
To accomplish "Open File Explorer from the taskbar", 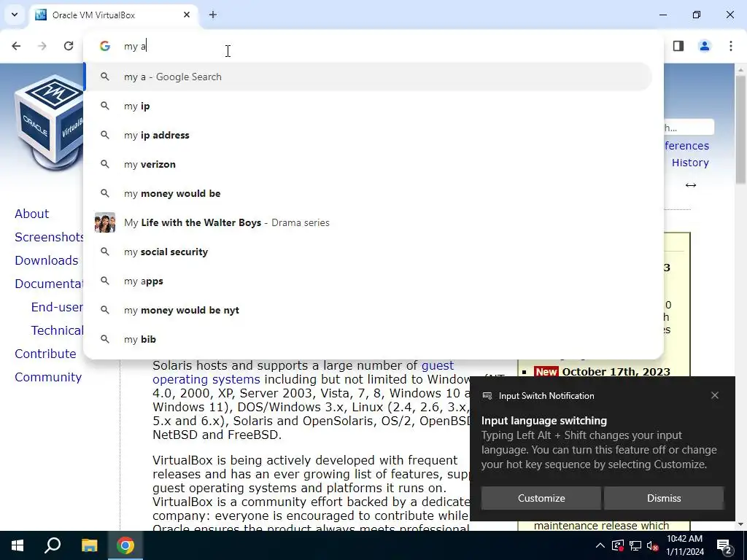I will tap(89, 545).
